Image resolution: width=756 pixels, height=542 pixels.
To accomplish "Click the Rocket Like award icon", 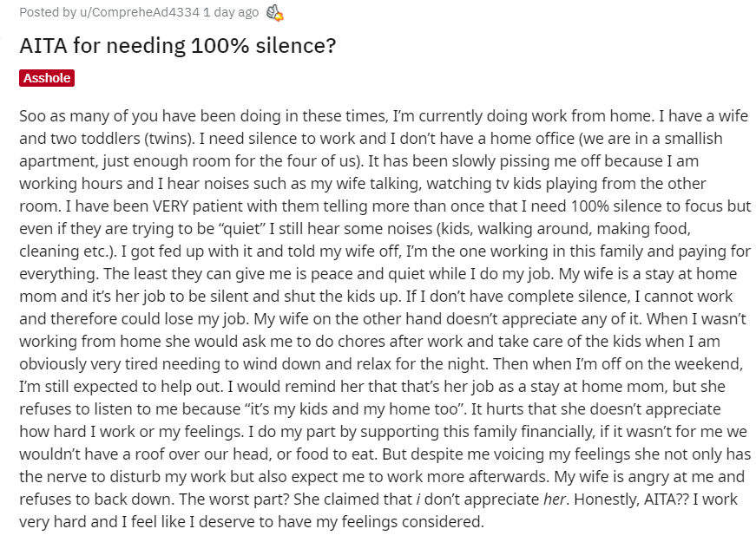I will 275,13.
